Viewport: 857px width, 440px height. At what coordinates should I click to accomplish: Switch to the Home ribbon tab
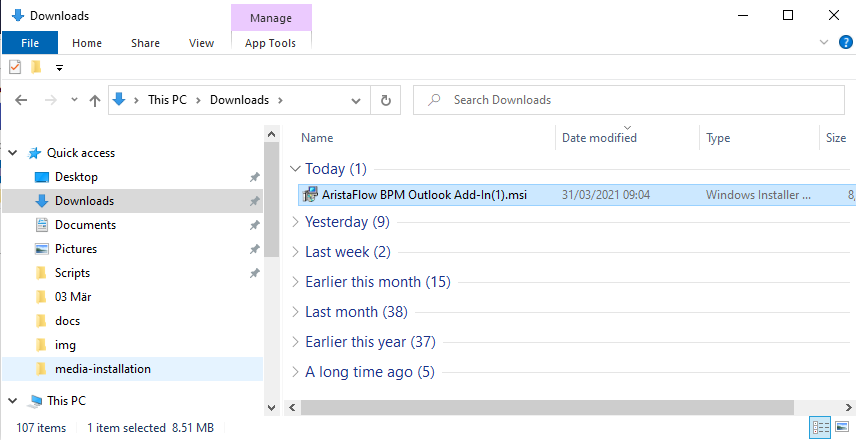click(87, 43)
